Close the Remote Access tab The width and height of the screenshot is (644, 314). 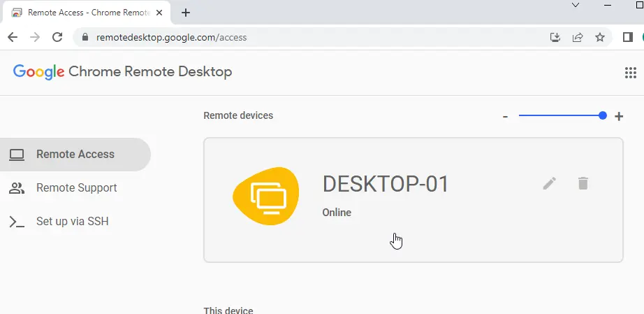pos(159,13)
